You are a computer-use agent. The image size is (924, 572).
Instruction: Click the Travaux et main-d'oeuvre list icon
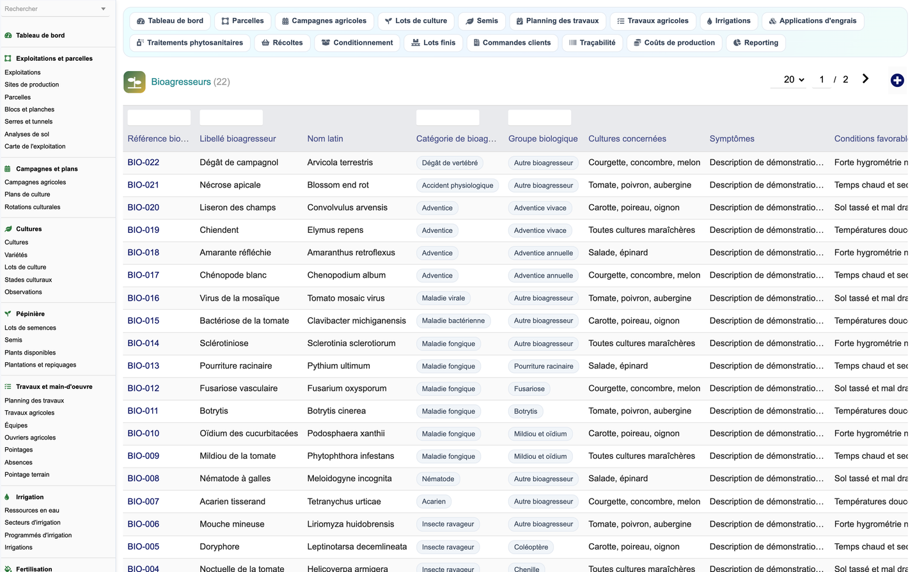pos(8,387)
